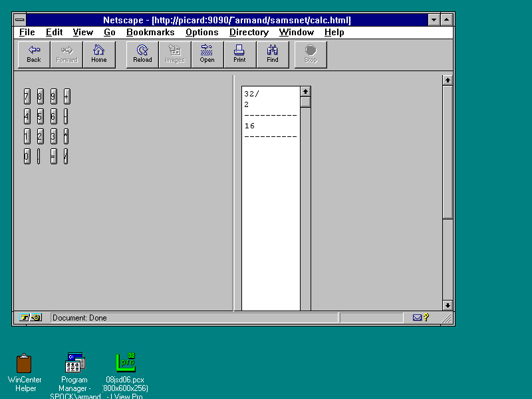Screen dimensions: 532x399
Task: Click the results text area scrollbar thumb
Action: coord(305,102)
